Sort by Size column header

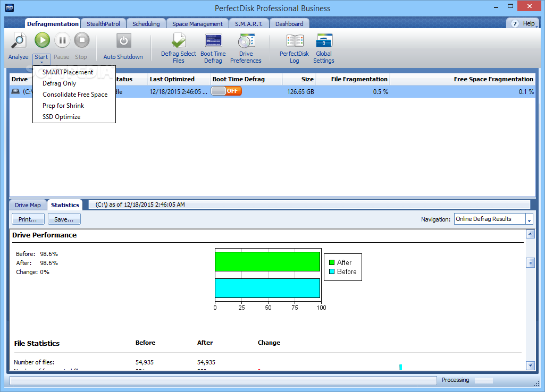(x=299, y=79)
